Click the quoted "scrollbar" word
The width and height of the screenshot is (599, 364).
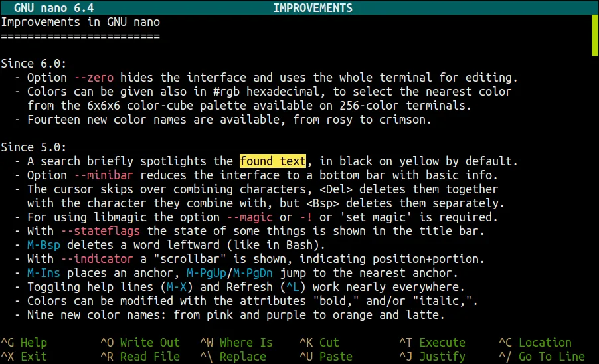(190, 259)
